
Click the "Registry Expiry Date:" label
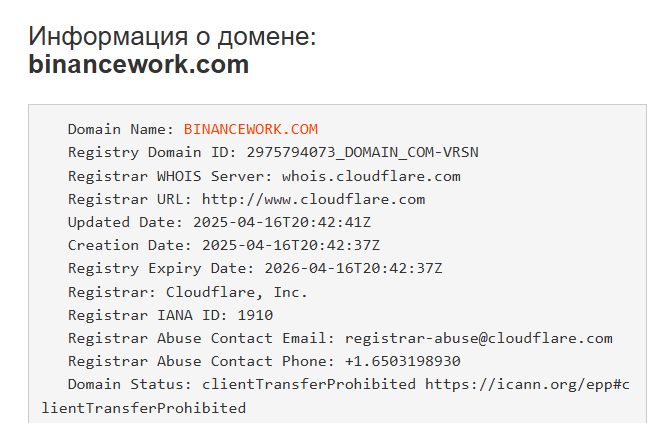pos(161,268)
